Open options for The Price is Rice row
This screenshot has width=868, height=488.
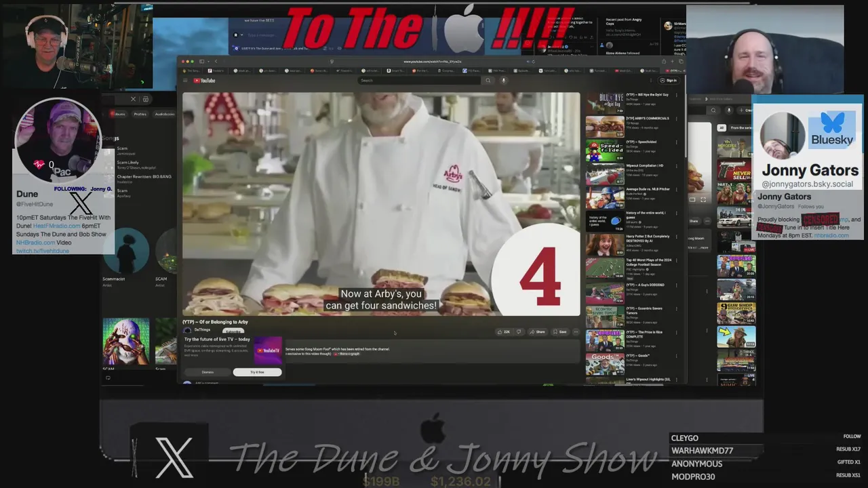point(676,333)
